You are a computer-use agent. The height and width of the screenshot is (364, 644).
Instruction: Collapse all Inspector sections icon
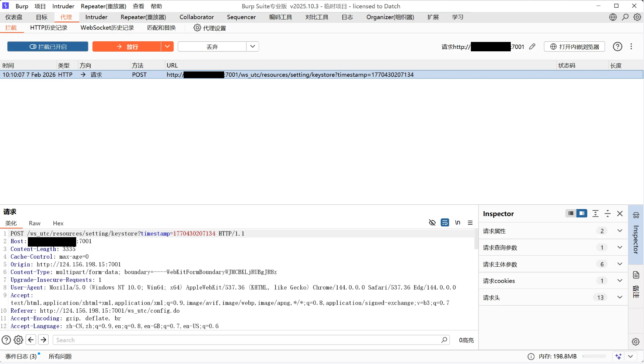click(608, 213)
